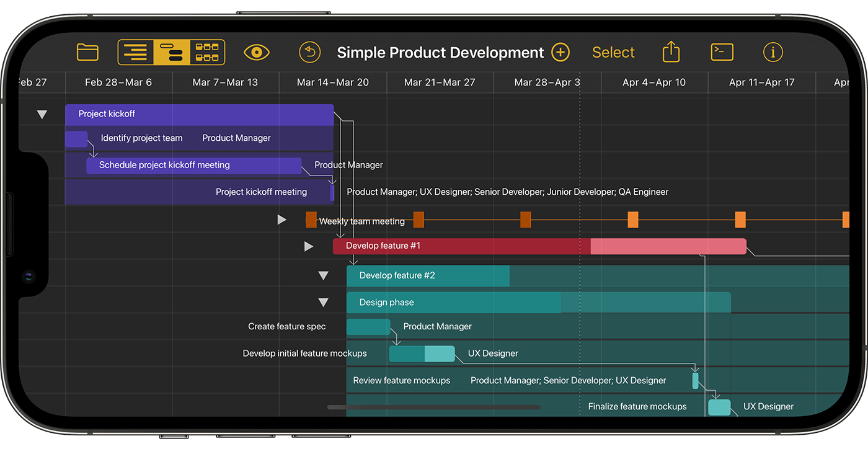This screenshot has width=868, height=449.
Task: Select the Mar 14–Mar 20 week header
Action: (333, 82)
